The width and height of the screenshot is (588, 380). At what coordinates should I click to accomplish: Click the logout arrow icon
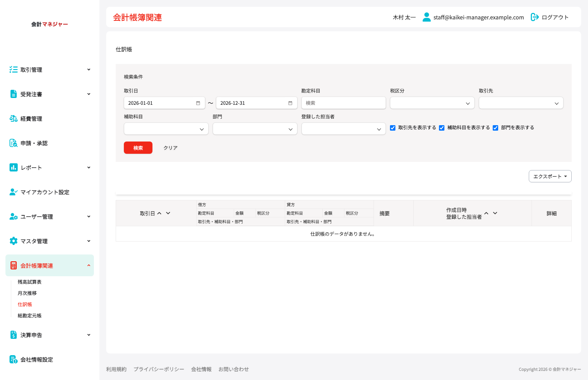(x=535, y=17)
